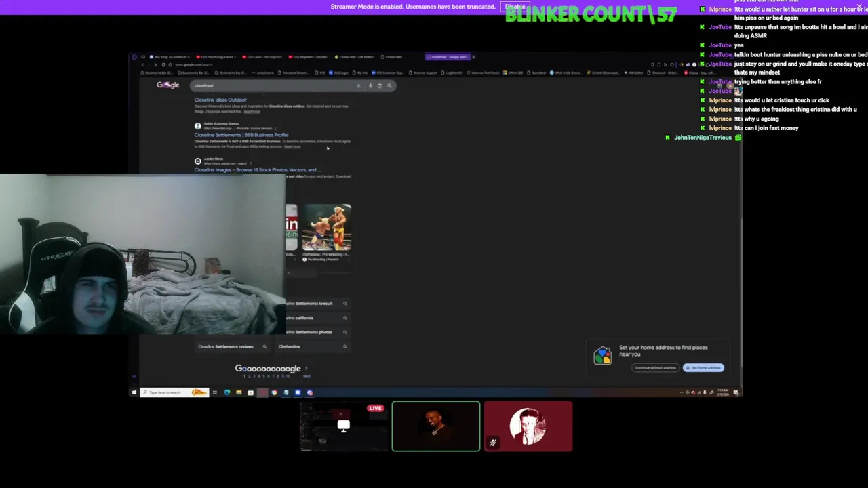Open 'Read more' under Closeline Ideas Outdoor
This screenshot has width=868, height=488.
(x=252, y=111)
